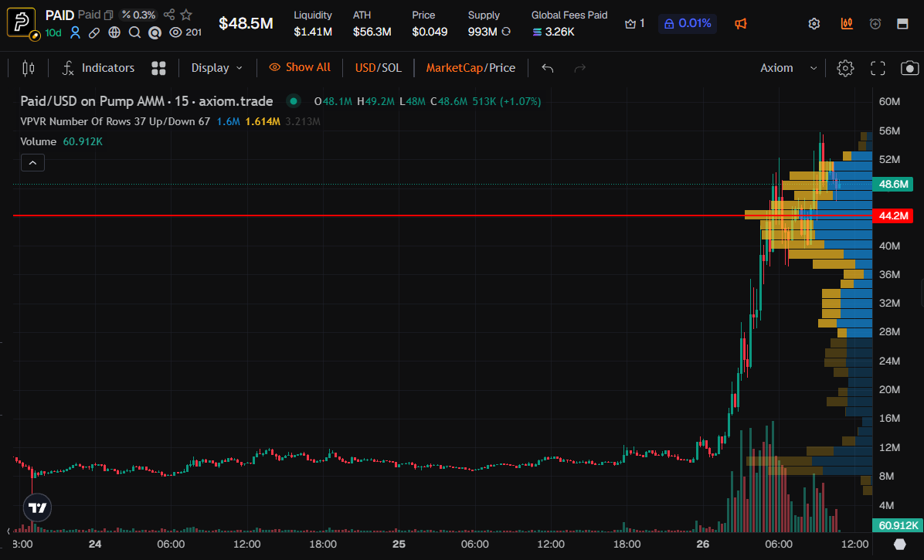This screenshot has width=924, height=560.
Task: Click the Liquidity $1.41M value
Action: click(x=313, y=32)
